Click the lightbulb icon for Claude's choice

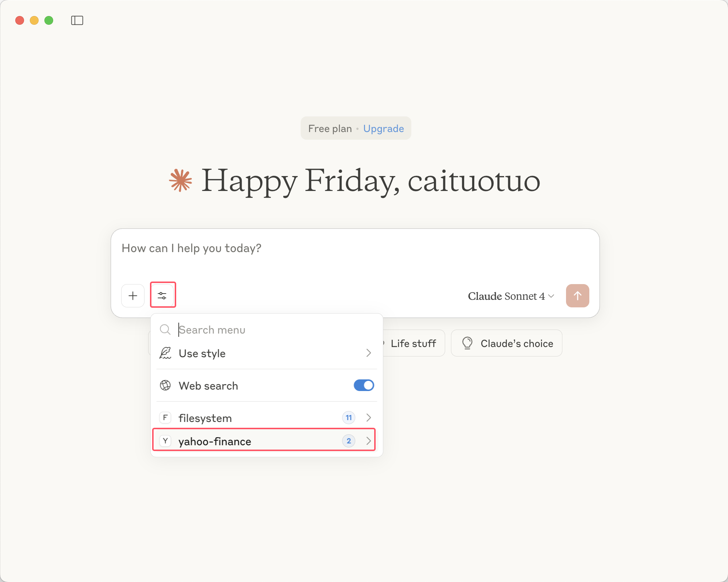(x=467, y=343)
